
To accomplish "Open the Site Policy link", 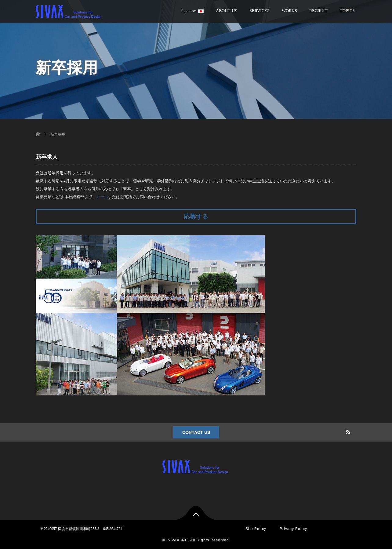I will pos(256,529).
